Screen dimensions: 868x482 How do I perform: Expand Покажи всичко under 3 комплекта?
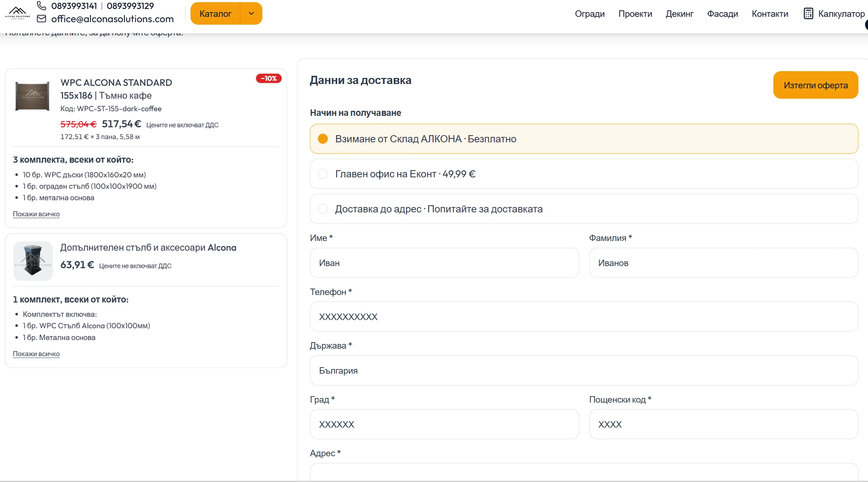pos(36,214)
